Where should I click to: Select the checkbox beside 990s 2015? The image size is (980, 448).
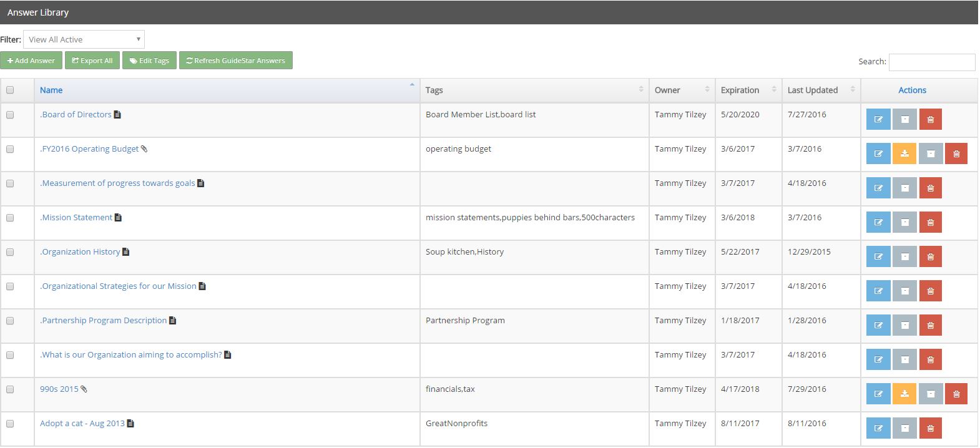coord(10,389)
